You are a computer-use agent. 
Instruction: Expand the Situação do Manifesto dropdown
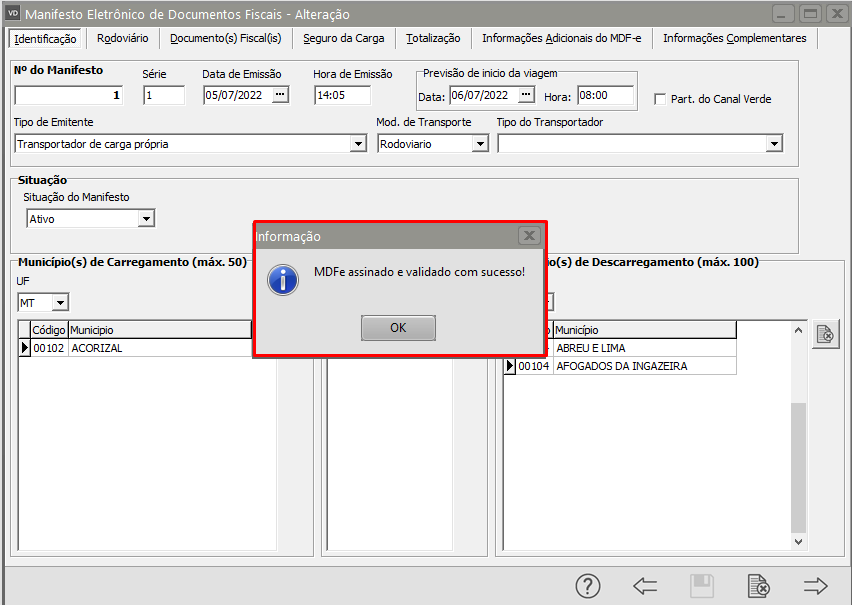[x=146, y=219]
